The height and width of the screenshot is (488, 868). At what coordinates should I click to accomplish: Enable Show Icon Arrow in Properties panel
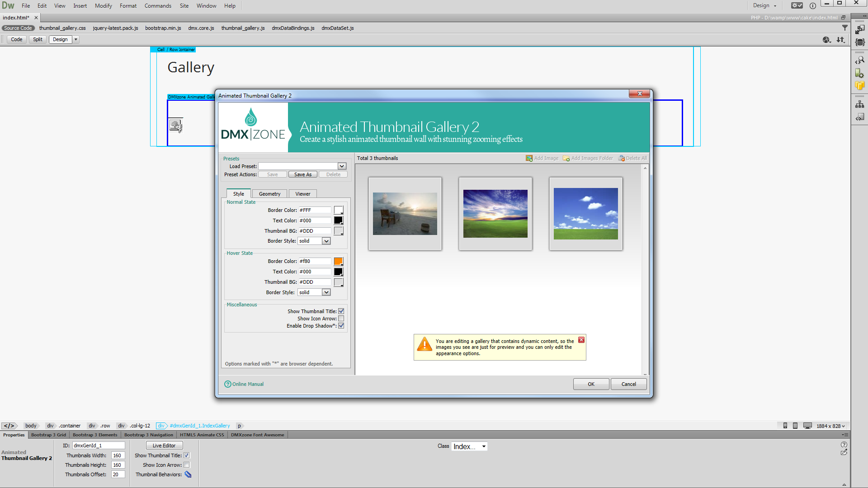tap(187, 465)
